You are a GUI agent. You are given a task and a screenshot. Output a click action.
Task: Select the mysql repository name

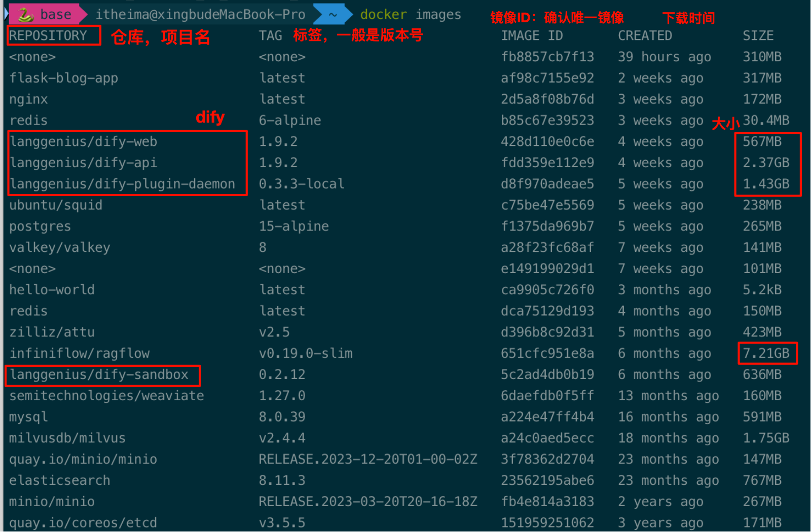(x=28, y=417)
